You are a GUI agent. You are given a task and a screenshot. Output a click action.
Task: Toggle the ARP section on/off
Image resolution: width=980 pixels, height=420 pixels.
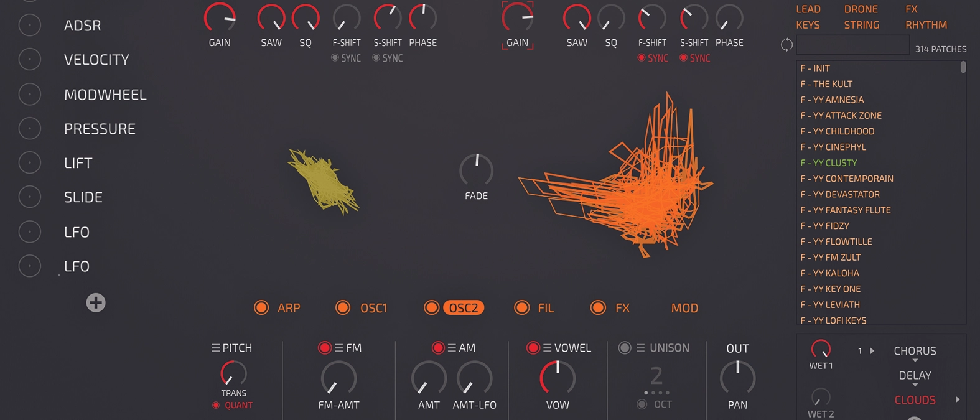click(x=261, y=308)
